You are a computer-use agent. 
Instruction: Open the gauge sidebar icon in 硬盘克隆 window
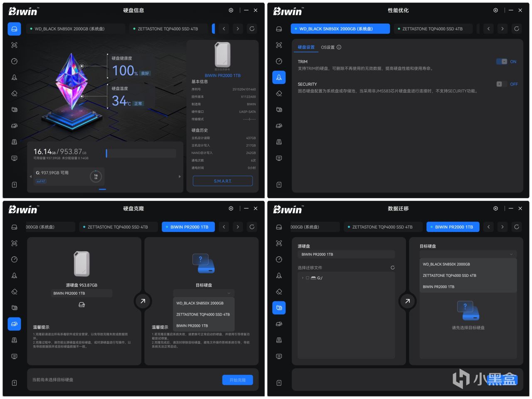14,259
